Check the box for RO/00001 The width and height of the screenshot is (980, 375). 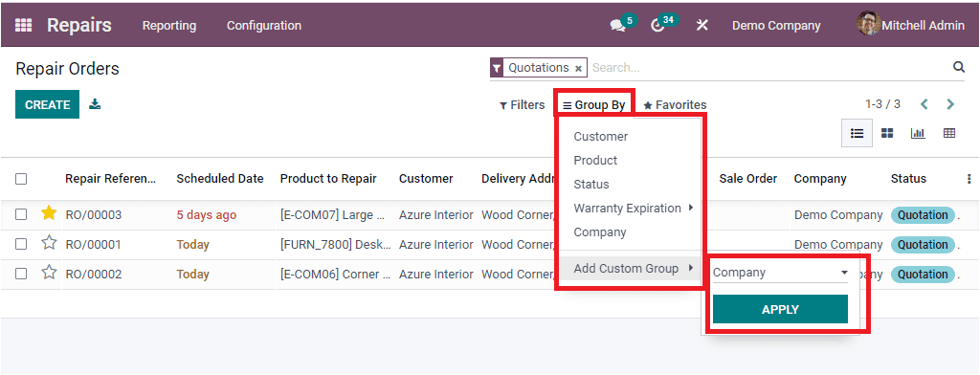coord(21,244)
